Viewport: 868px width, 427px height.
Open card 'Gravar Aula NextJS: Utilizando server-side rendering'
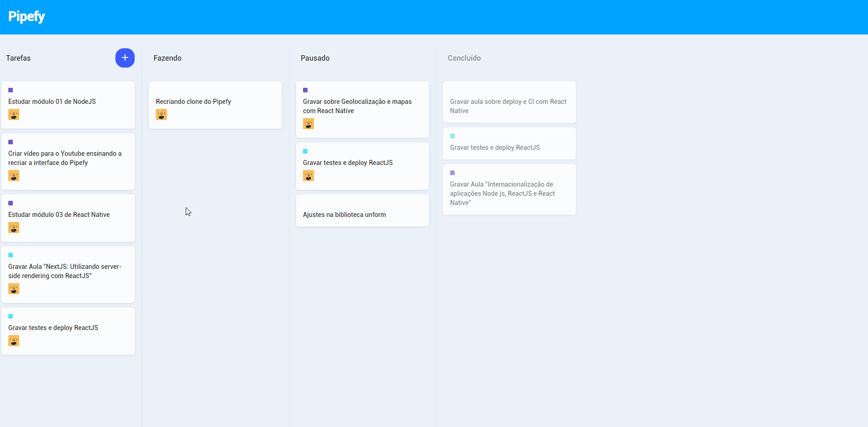(68, 274)
